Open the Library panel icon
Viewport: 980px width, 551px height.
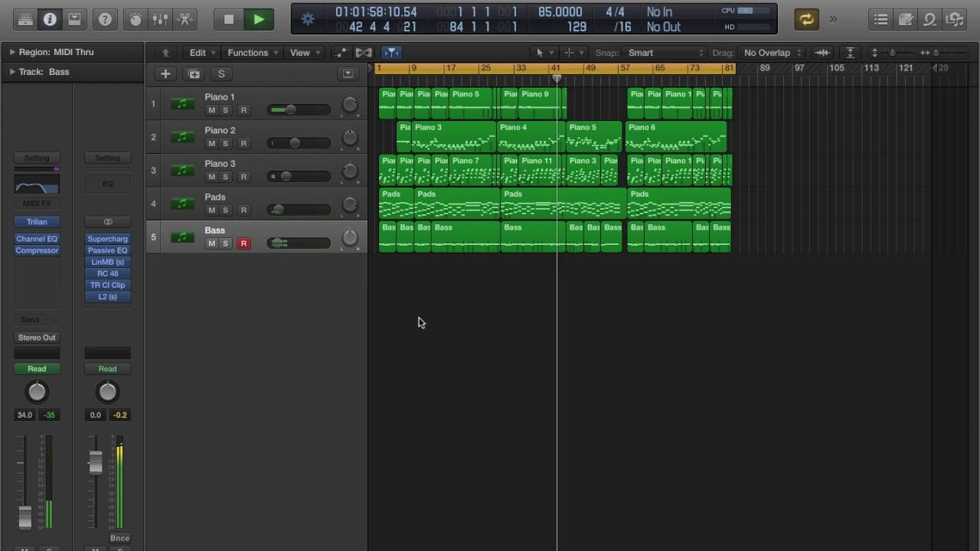click(25, 20)
